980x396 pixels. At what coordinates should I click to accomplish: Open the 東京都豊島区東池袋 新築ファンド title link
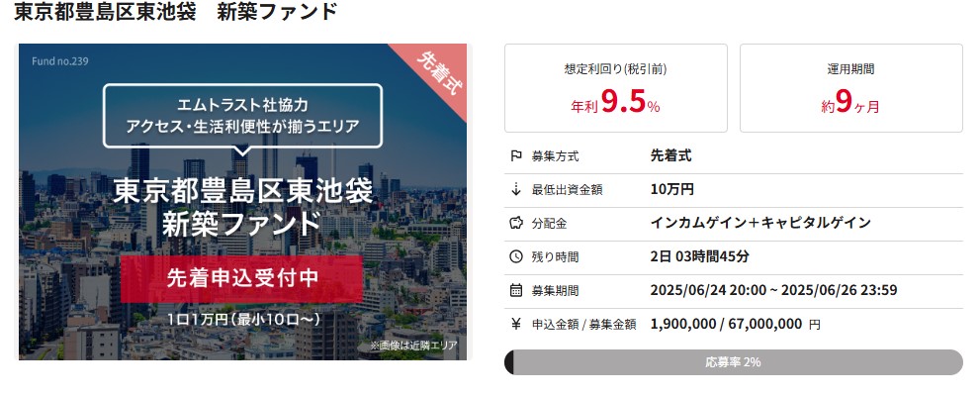(x=176, y=14)
